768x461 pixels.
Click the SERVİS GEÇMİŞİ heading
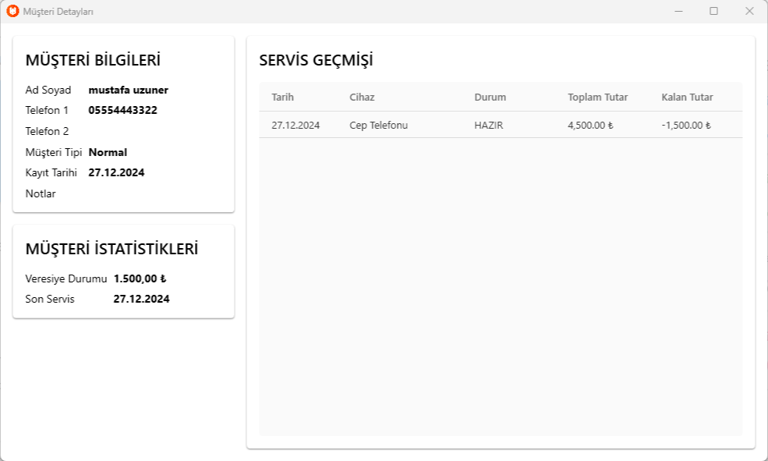click(316, 60)
